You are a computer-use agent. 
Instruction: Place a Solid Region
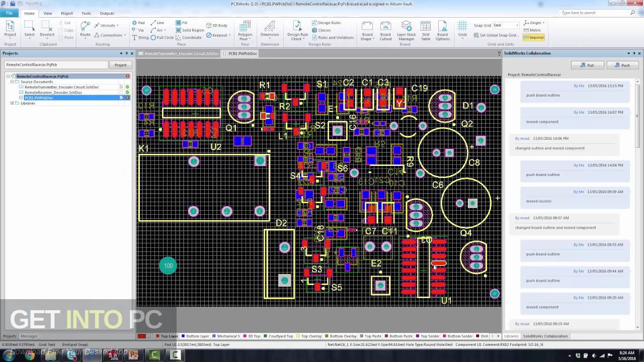[x=190, y=30]
